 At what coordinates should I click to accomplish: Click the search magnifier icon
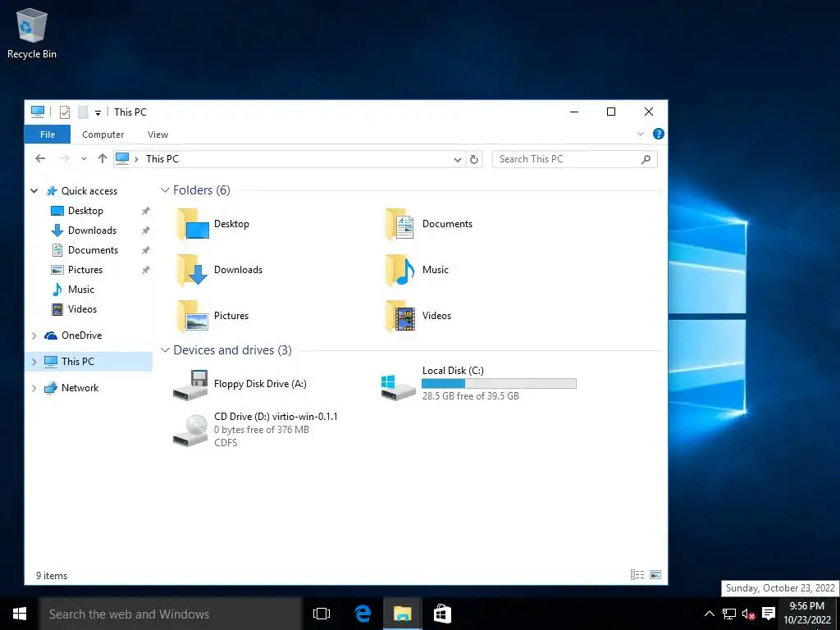pyautogui.click(x=646, y=159)
